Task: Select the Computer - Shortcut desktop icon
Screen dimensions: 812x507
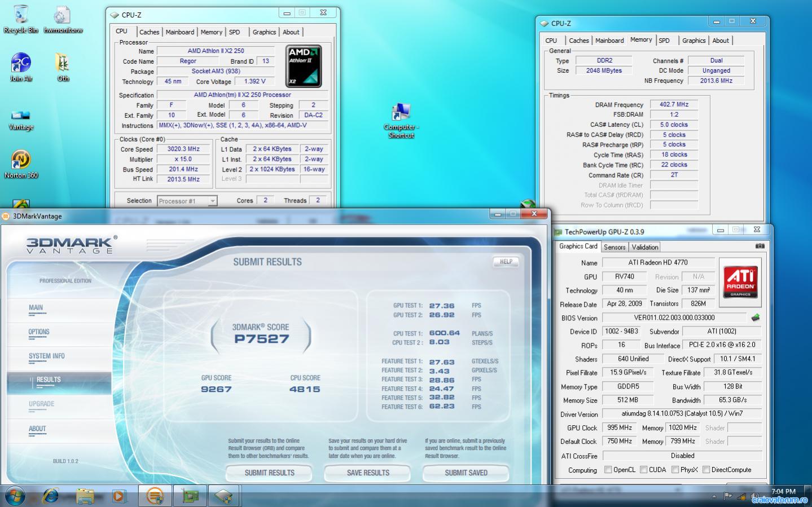Action: (401, 121)
